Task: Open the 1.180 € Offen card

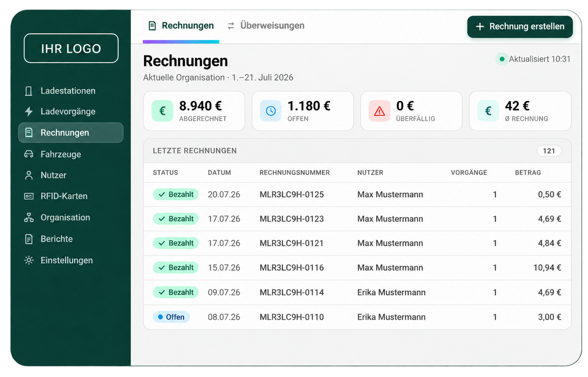Action: pyautogui.click(x=303, y=111)
